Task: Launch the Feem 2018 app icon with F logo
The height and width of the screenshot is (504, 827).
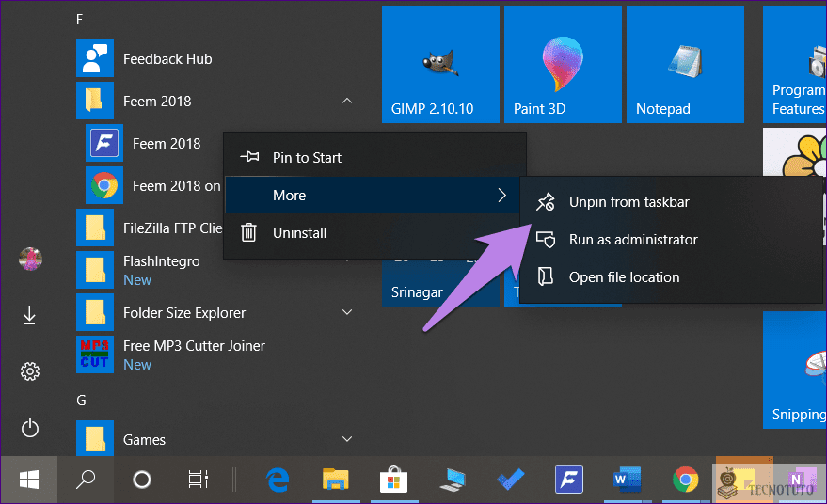Action: tap(104, 143)
